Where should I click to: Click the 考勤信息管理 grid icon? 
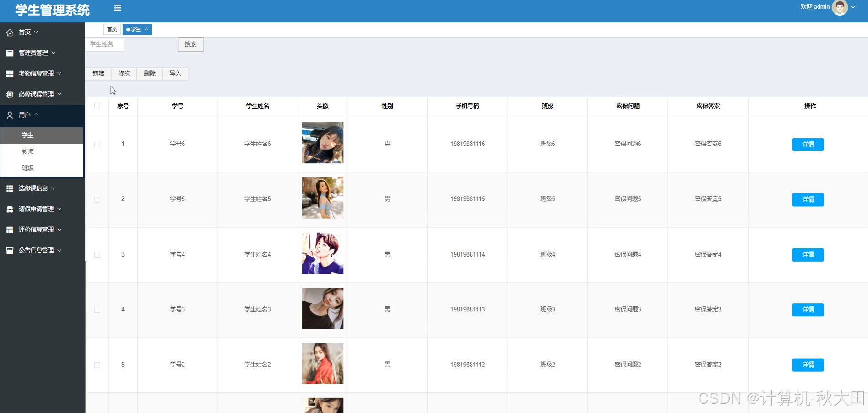point(10,74)
